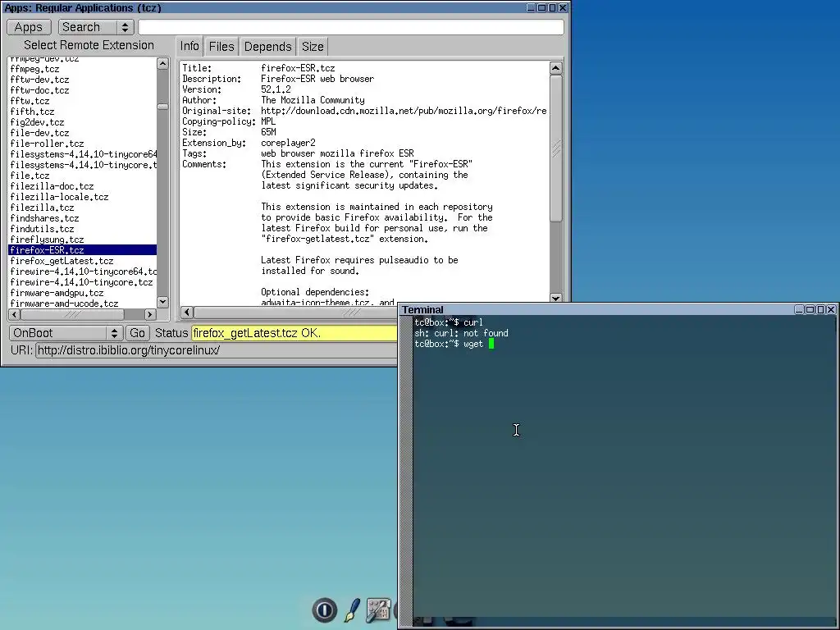840x630 pixels.
Task: Click the extension list scroll-down arrow
Action: click(x=163, y=302)
